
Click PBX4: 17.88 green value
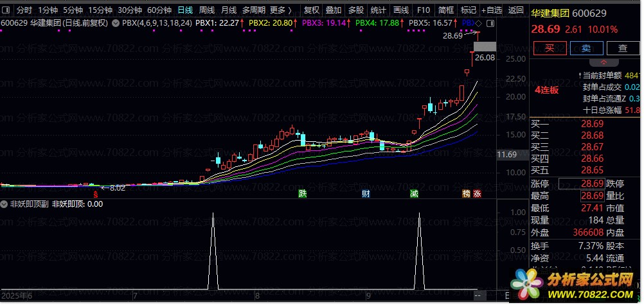pos(379,23)
